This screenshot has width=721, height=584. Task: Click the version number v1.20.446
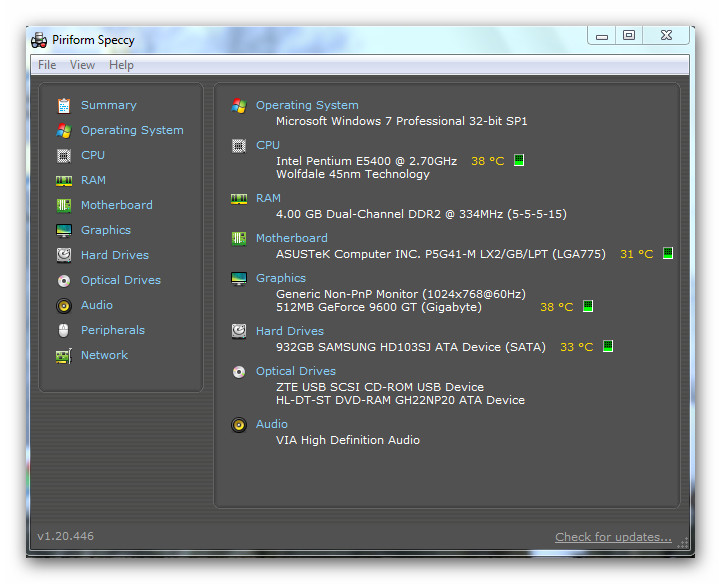66,536
